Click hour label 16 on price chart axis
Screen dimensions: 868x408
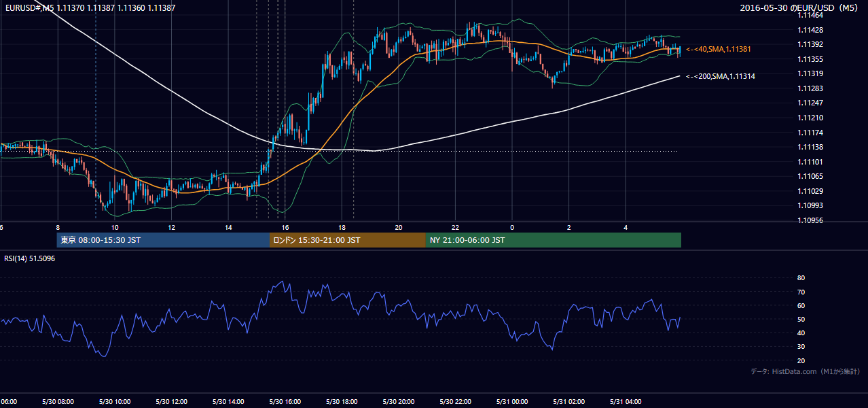tap(285, 228)
